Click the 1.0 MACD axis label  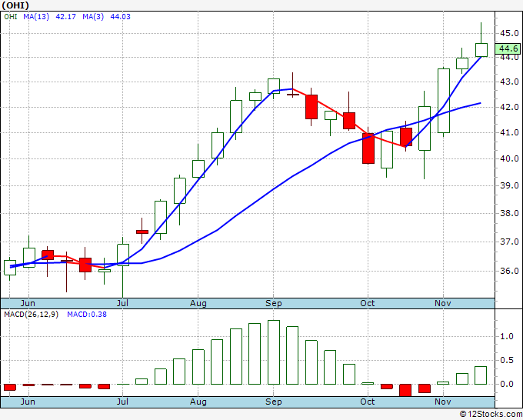(507, 336)
